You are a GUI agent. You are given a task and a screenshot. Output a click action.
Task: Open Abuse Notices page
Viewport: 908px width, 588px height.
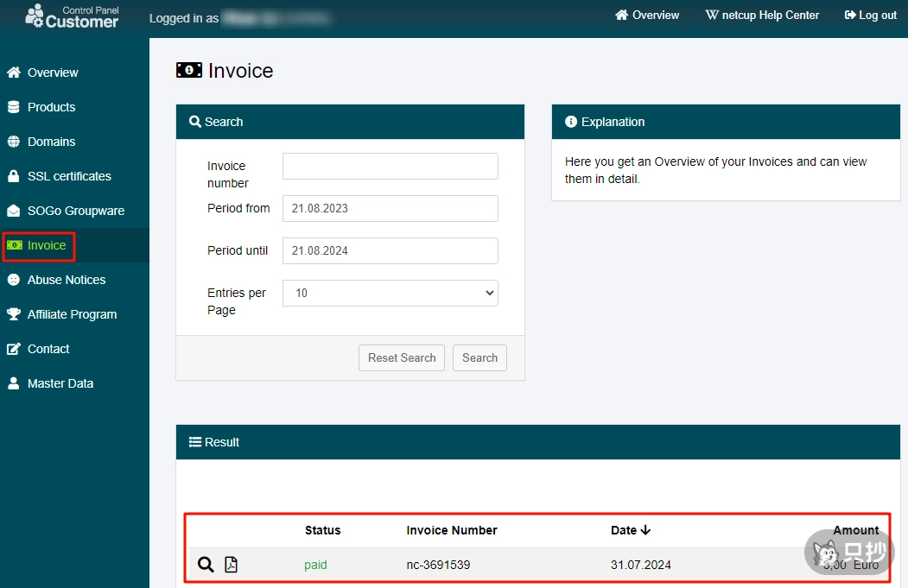tap(66, 280)
